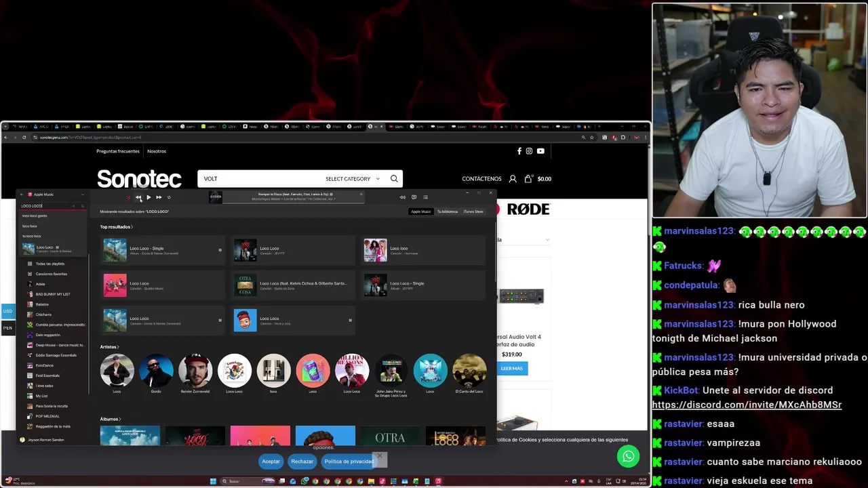Go to previous track in Apple Music

point(138,197)
